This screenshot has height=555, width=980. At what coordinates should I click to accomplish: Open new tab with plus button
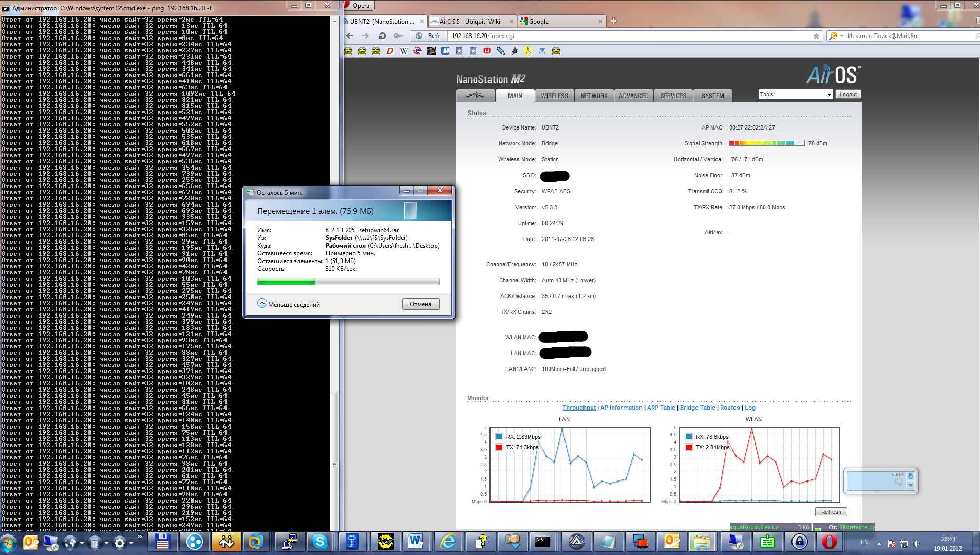point(613,21)
